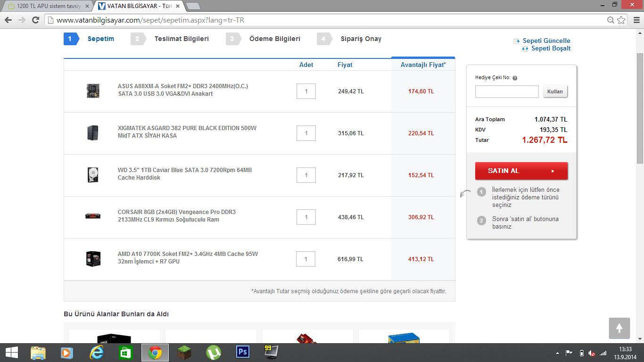This screenshot has height=362, width=644.
Task: Open the Windows Start menu
Action: (12, 353)
